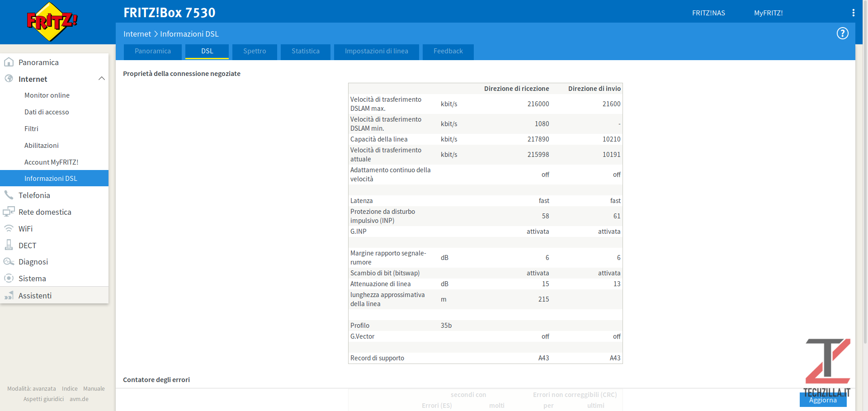Click the G.Vector row label
868x411 pixels.
pos(362,336)
